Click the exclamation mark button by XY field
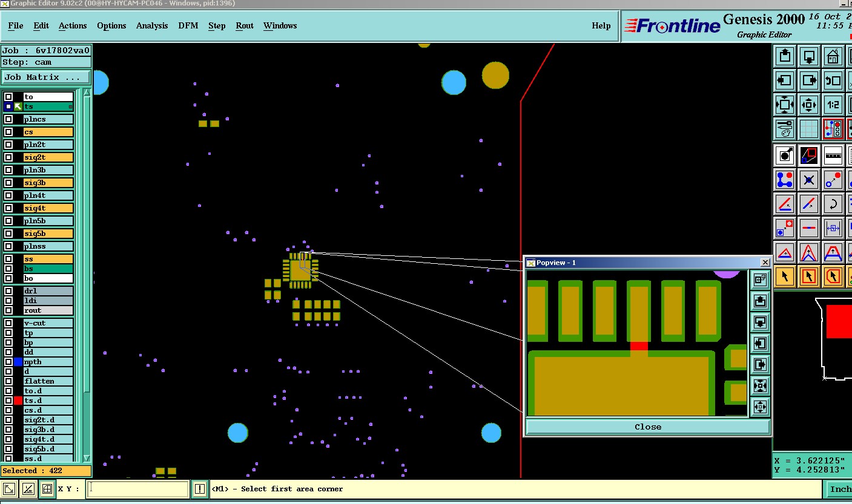This screenshot has height=504, width=852. [200, 489]
